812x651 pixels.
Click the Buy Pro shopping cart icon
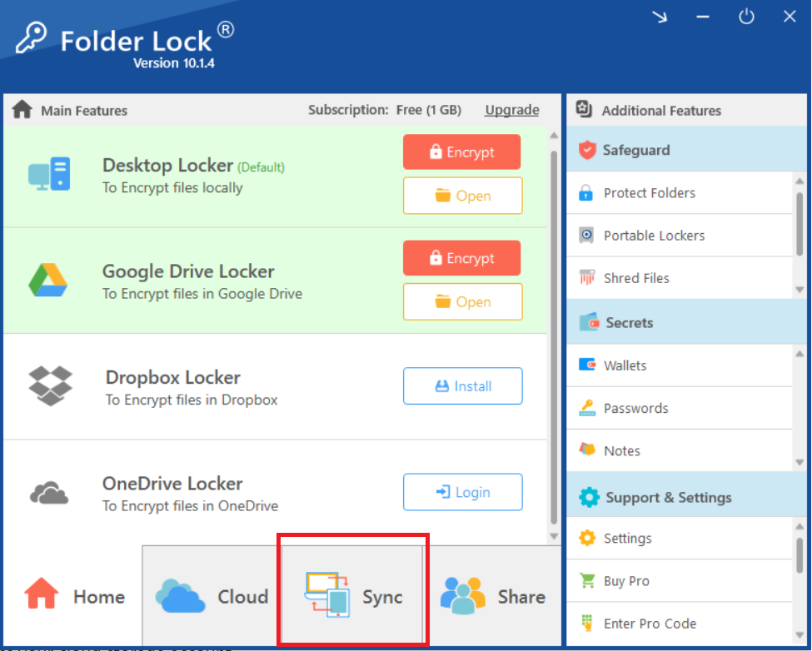click(587, 580)
